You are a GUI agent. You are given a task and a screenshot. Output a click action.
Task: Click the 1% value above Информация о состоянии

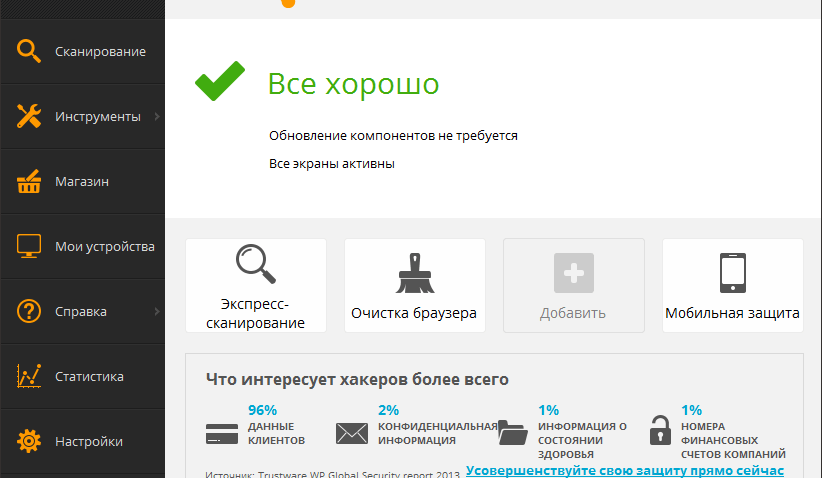coord(548,410)
